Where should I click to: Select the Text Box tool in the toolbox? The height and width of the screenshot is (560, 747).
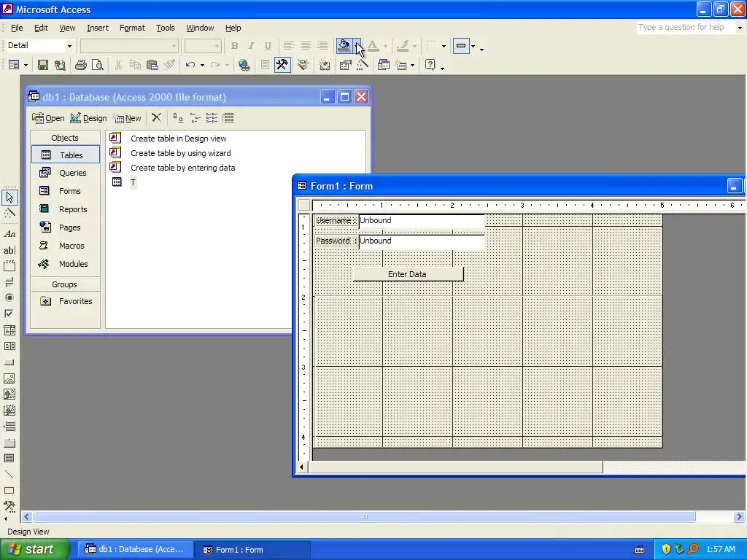[x=9, y=249]
